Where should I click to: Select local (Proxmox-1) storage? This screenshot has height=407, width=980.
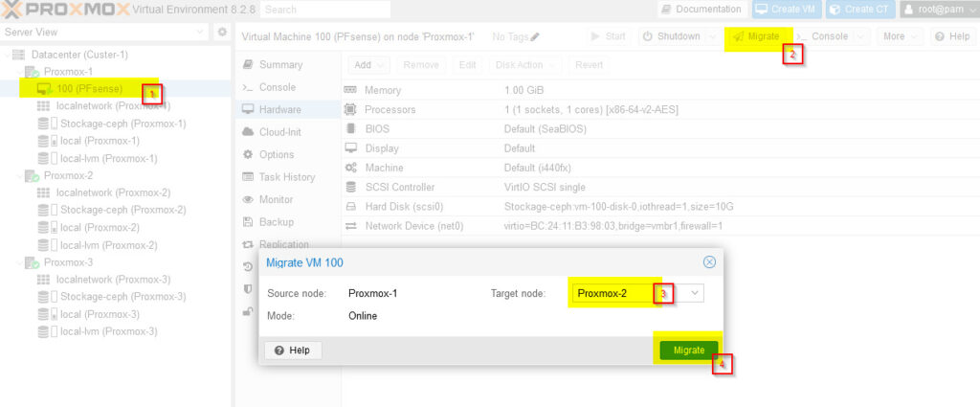(x=100, y=141)
